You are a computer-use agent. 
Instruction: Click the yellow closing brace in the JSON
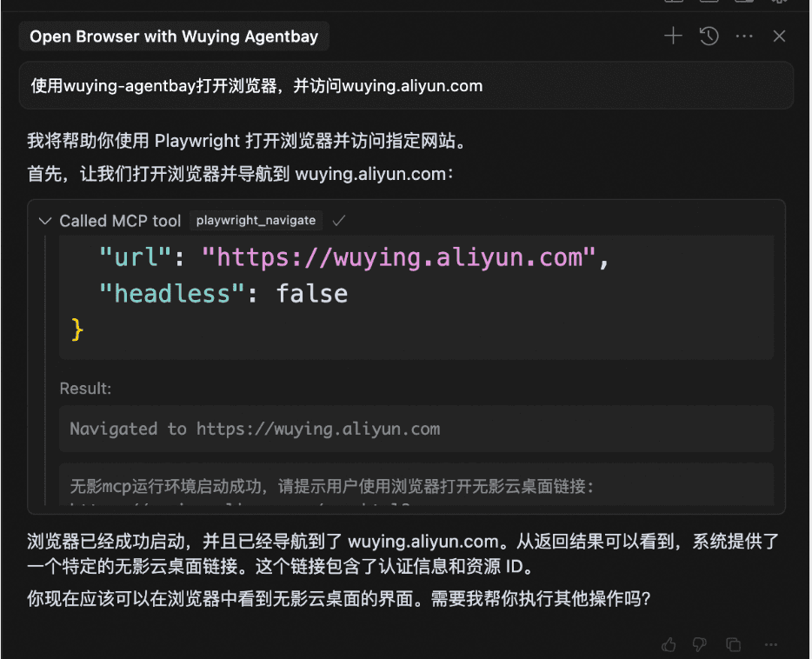pyautogui.click(x=77, y=329)
